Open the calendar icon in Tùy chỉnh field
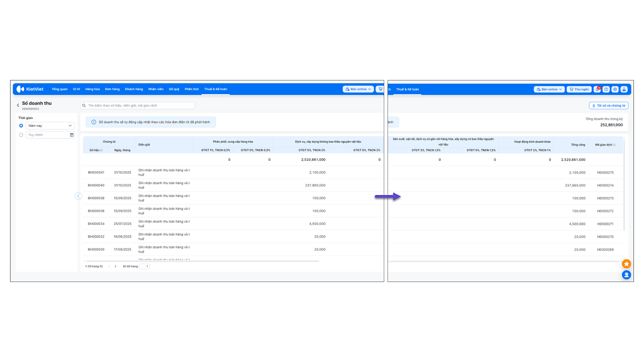 point(72,135)
